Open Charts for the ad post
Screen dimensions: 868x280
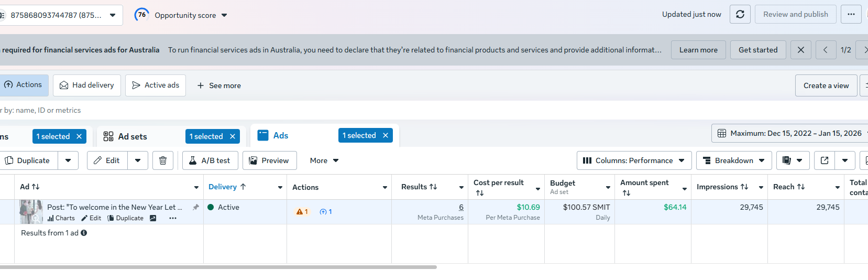pyautogui.click(x=61, y=218)
